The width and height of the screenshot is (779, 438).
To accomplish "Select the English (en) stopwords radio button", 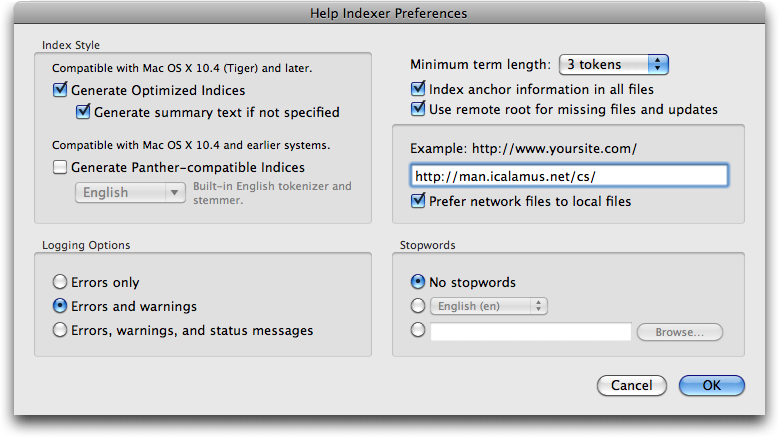I will (418, 306).
